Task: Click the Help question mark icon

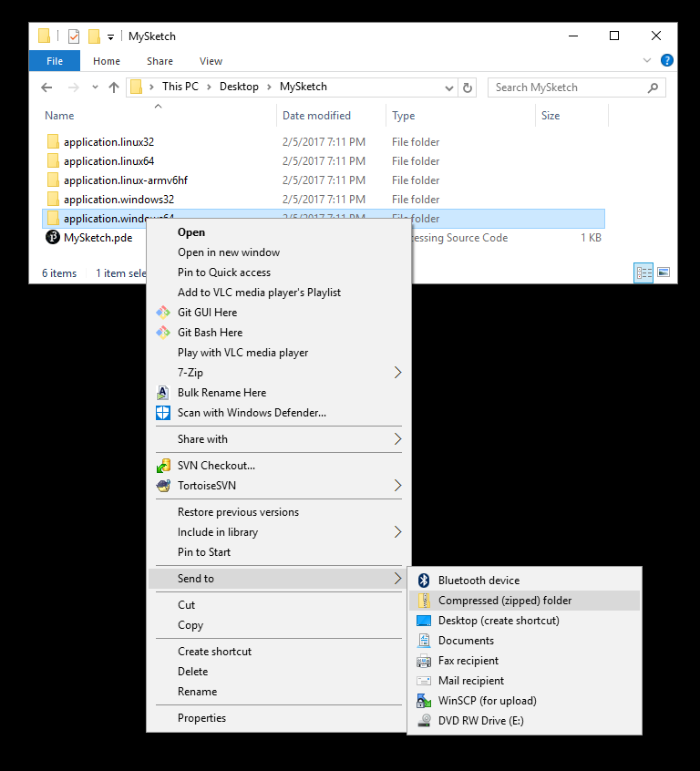Action: (666, 60)
